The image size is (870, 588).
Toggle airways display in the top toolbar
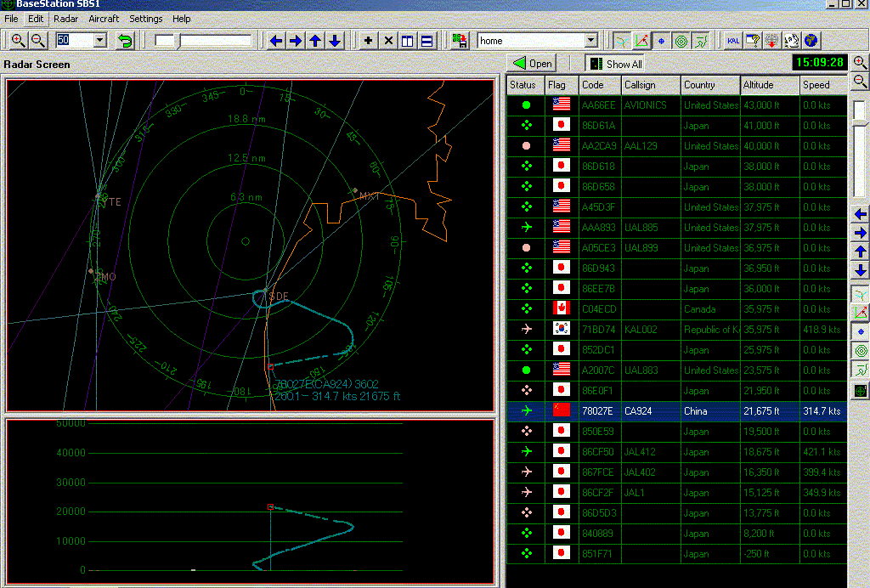[x=622, y=41]
